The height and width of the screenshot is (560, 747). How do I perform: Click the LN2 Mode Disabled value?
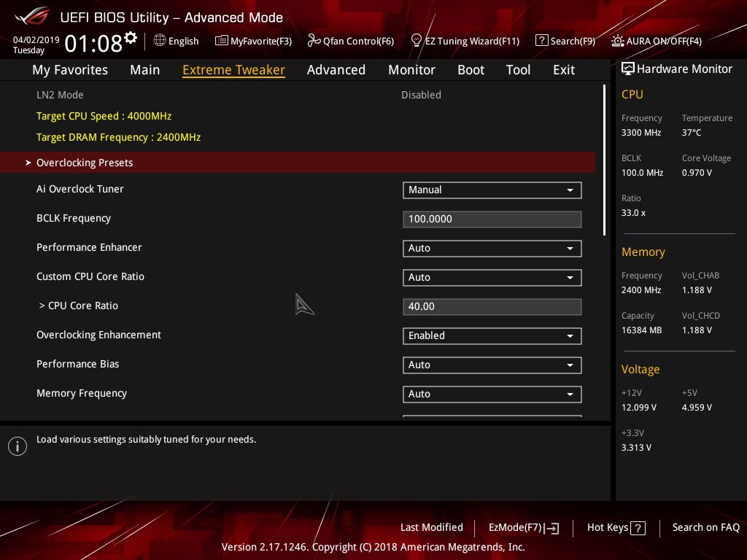point(421,95)
